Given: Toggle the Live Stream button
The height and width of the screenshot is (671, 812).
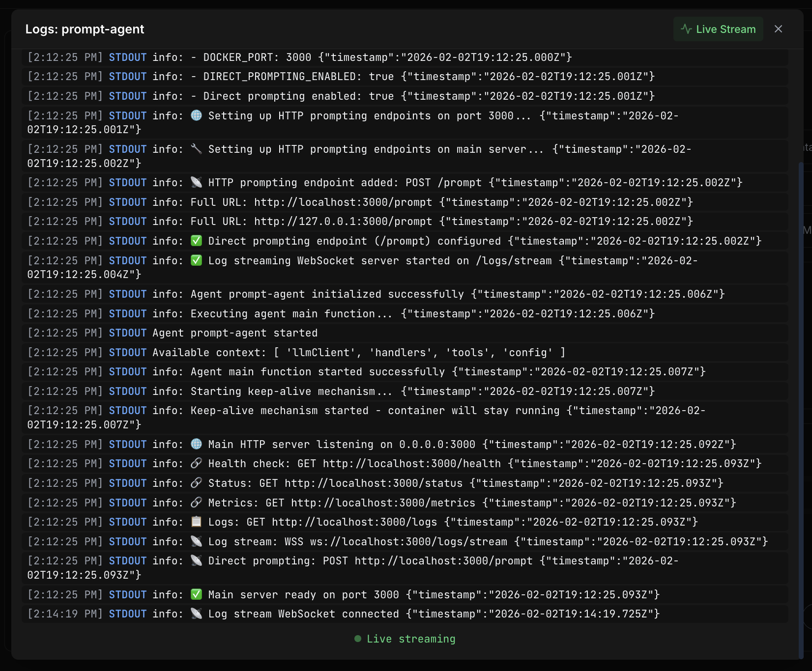Looking at the screenshot, I should [718, 29].
